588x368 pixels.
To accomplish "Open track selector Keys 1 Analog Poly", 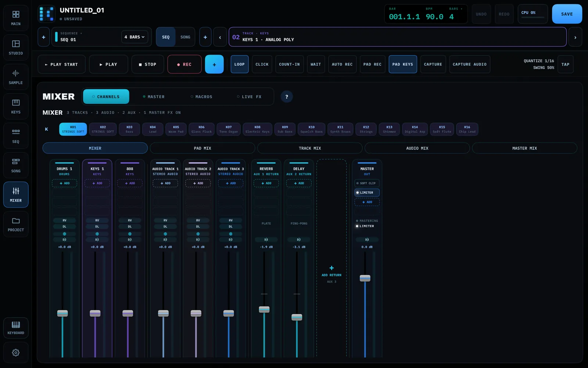I will point(397,37).
